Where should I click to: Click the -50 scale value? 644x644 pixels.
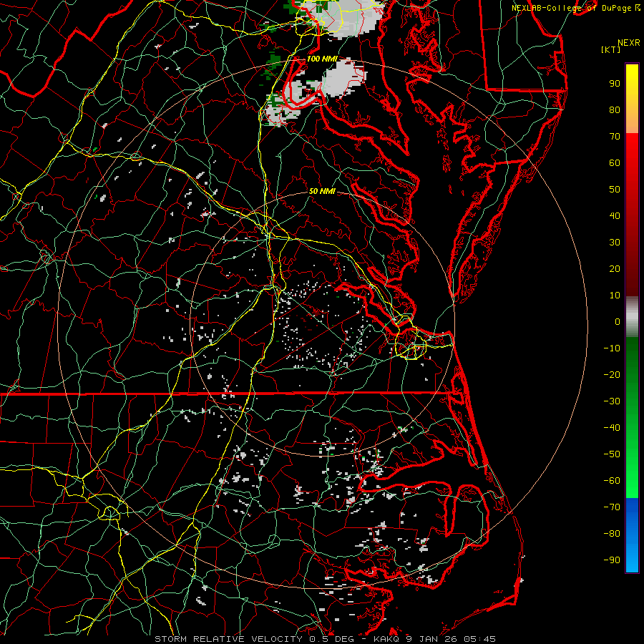tap(612, 454)
